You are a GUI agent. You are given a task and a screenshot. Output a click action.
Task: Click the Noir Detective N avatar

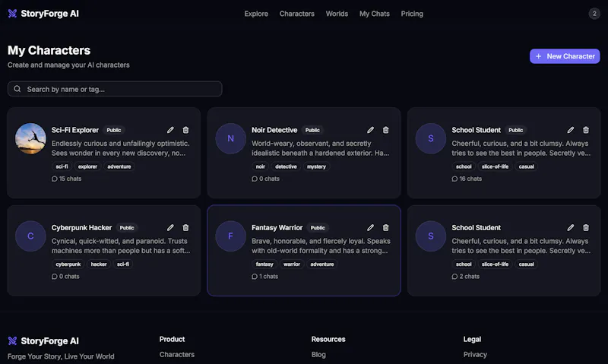tap(231, 138)
